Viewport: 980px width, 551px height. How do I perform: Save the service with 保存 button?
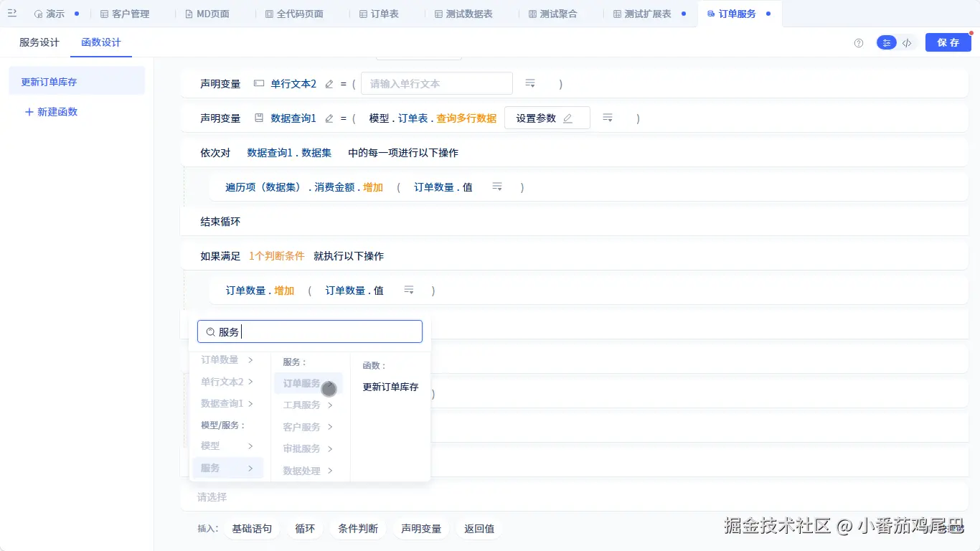point(948,43)
